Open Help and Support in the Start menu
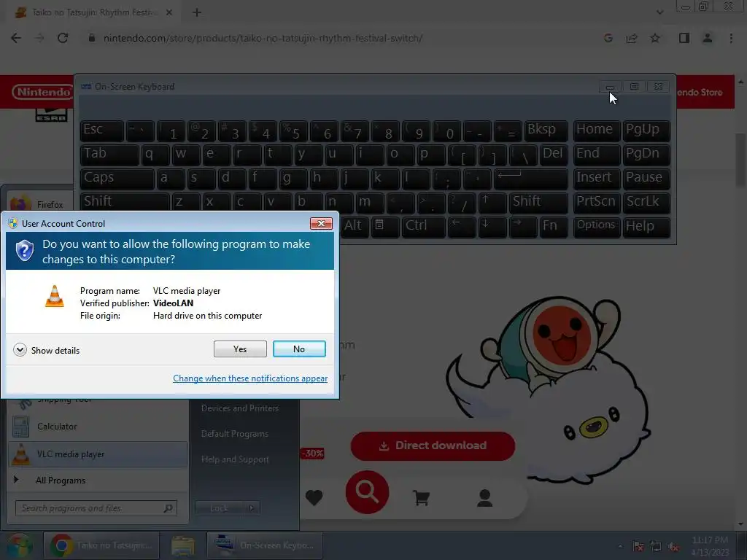747x560 pixels. 236,460
